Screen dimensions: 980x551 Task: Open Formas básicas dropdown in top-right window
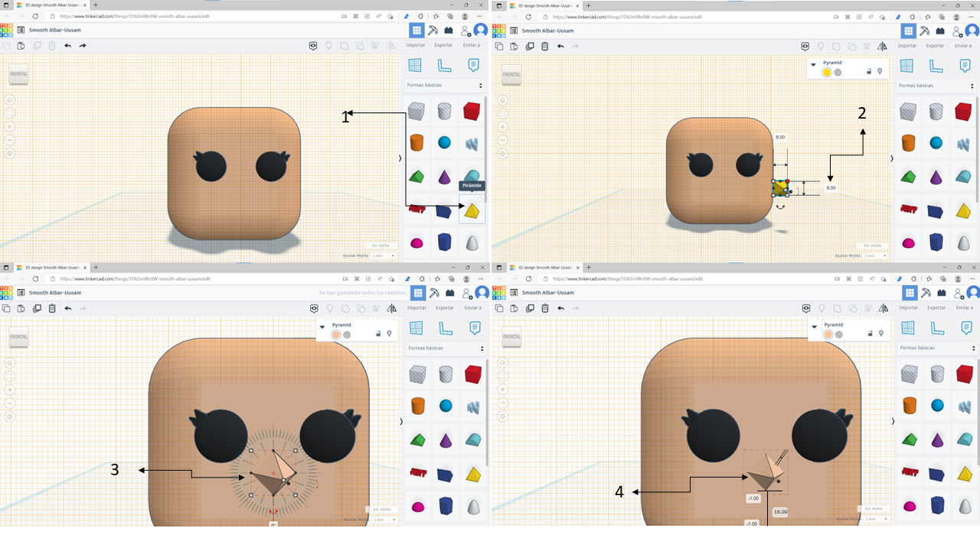pos(936,86)
